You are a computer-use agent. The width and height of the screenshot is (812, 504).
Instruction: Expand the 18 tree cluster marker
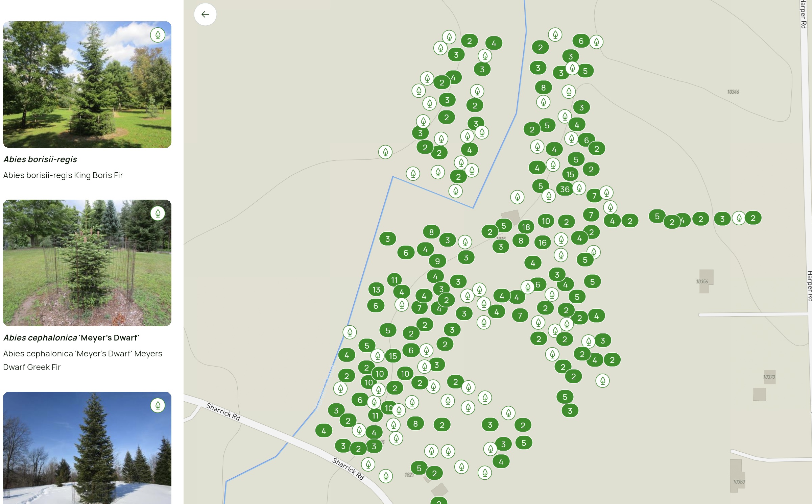click(x=526, y=227)
